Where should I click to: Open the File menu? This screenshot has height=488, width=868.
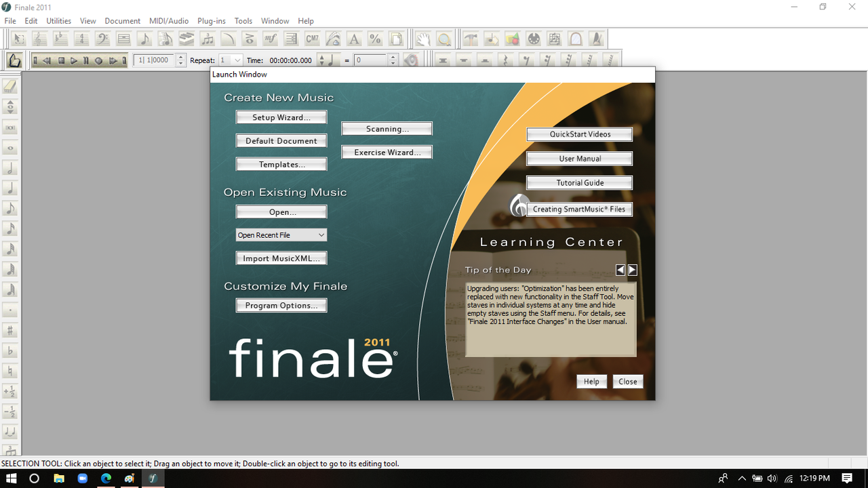click(10, 21)
